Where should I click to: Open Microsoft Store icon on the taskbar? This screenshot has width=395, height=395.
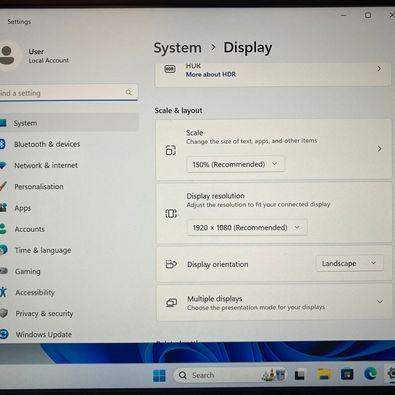point(347,374)
